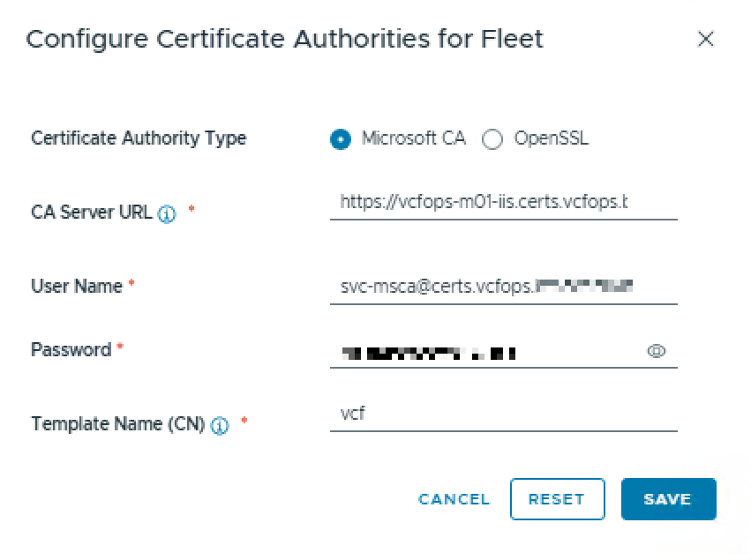Click into the User Name text field
The width and height of the screenshot is (751, 560).
coord(503,287)
